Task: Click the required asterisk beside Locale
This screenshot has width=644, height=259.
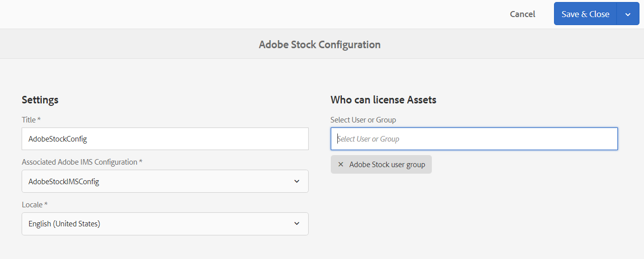Action: 46,204
